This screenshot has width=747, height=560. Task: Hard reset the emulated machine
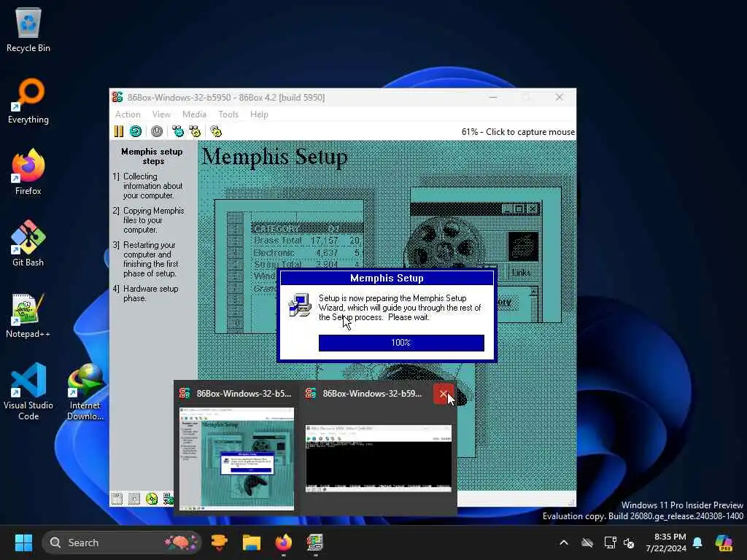[136, 131]
